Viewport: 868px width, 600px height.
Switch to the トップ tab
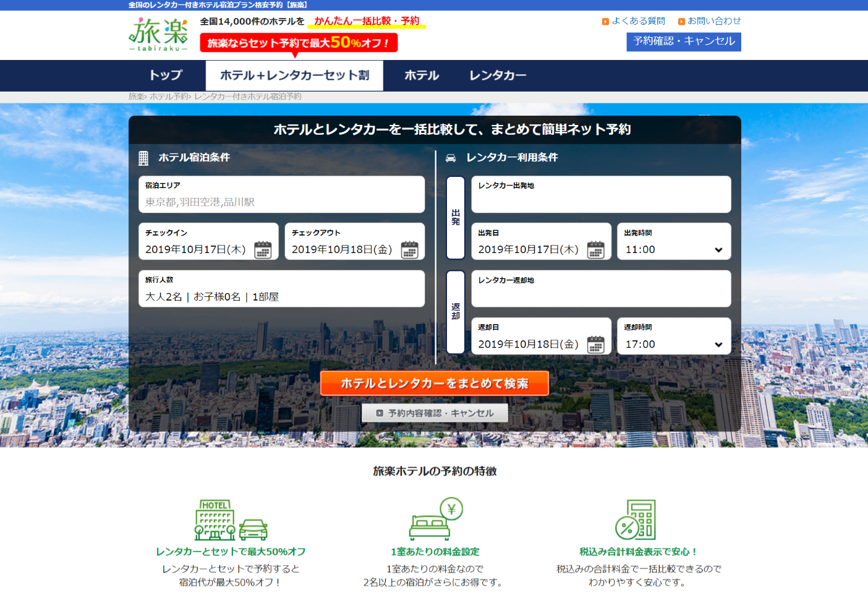click(x=166, y=75)
